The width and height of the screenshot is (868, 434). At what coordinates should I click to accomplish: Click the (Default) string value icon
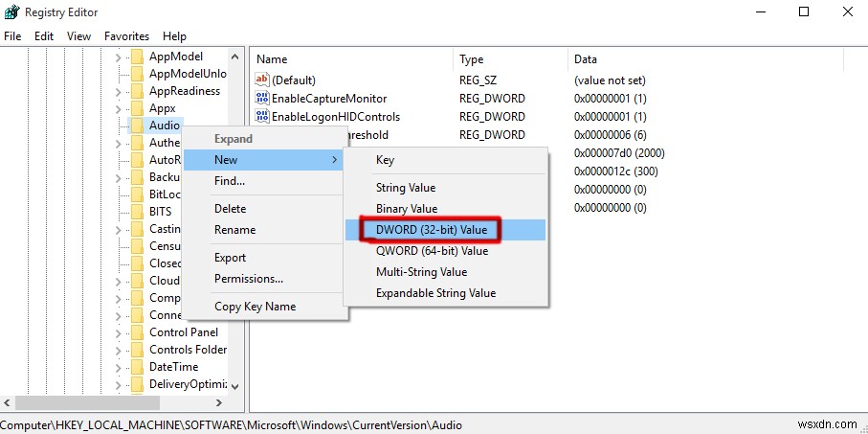[262, 80]
